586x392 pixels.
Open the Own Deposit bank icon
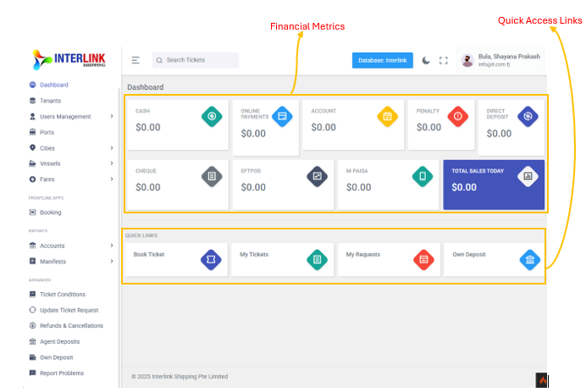[x=530, y=260]
